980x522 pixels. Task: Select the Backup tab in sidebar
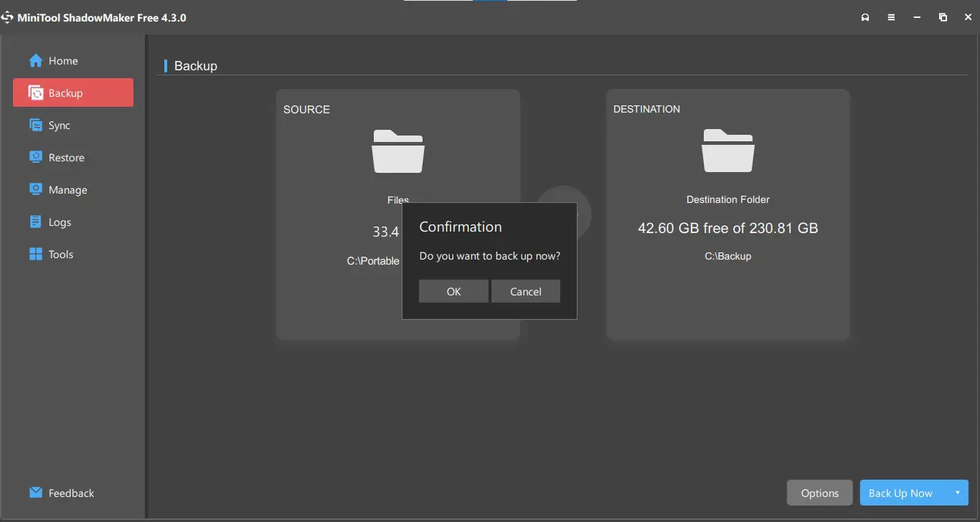(x=73, y=93)
